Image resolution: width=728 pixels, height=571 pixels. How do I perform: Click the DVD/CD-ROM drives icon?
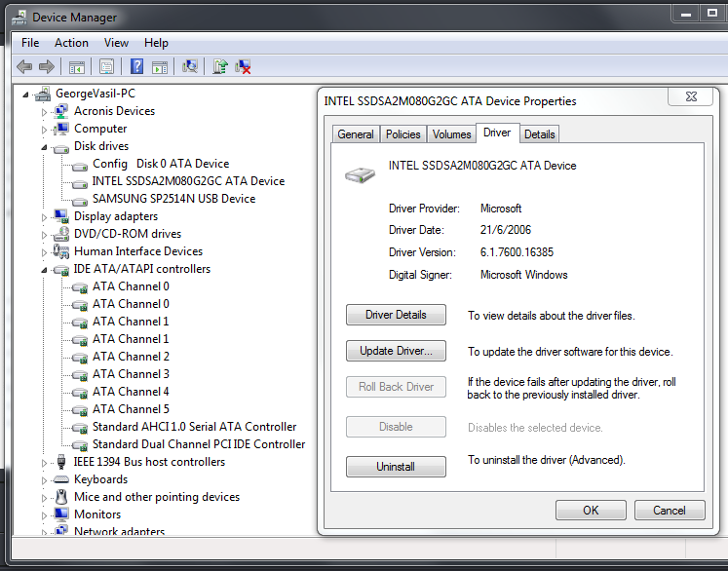point(61,234)
